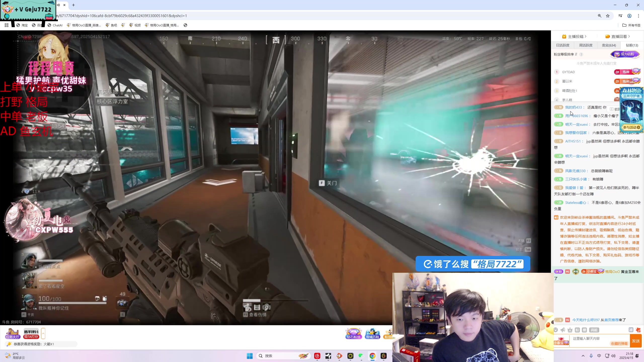Open the 所有书签 all bookmarks folder
Viewport: 644px width, 362px height.
(x=631, y=25)
